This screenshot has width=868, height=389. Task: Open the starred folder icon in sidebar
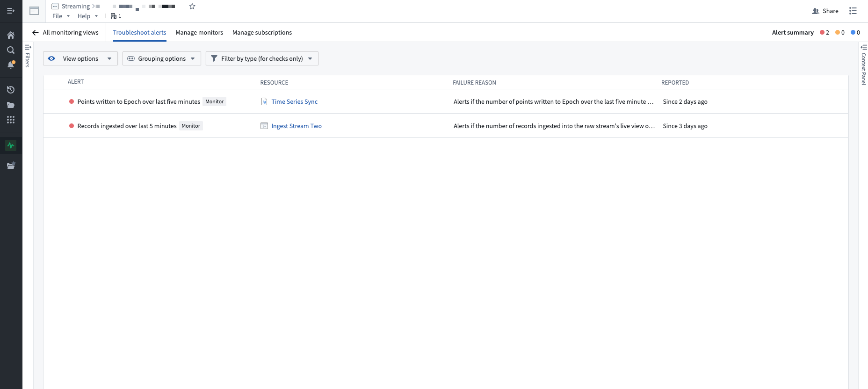click(11, 166)
